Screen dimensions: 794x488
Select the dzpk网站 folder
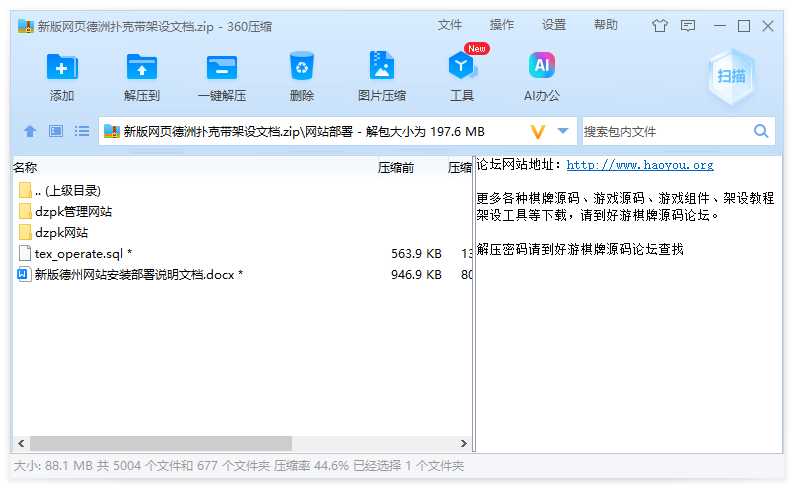click(x=243, y=232)
